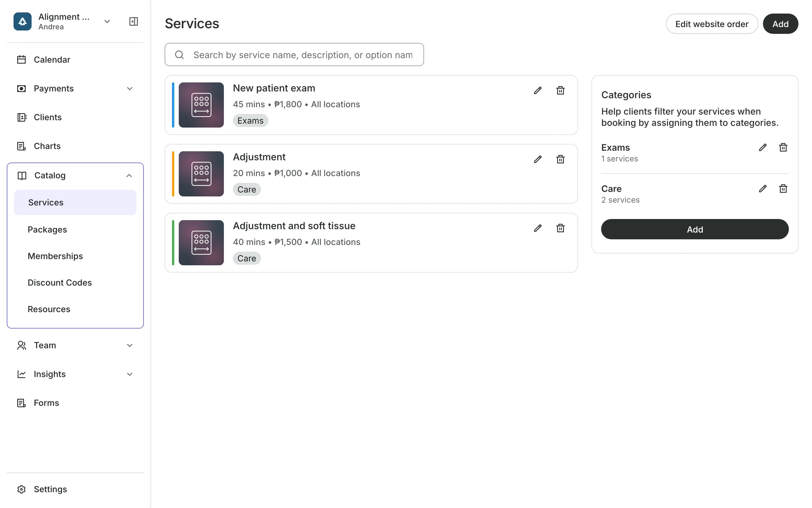Click the 2 services count under Care
The height and width of the screenshot is (508, 812).
click(620, 200)
